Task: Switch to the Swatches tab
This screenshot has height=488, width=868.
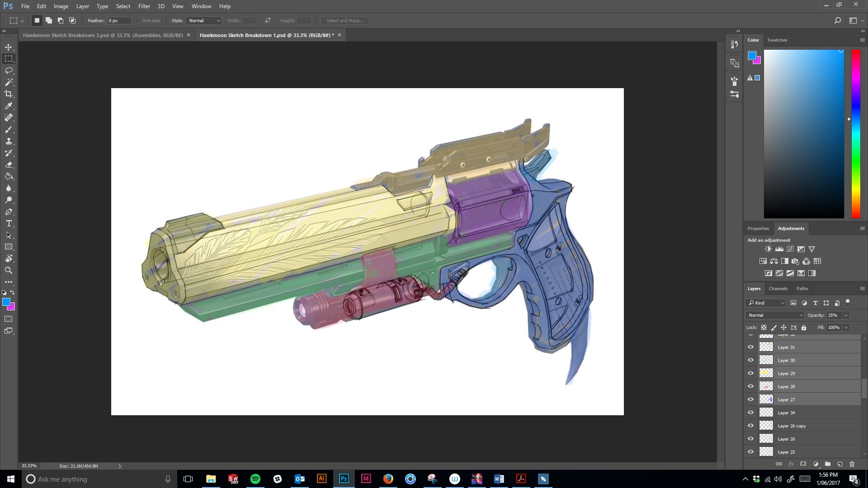Action: [777, 40]
